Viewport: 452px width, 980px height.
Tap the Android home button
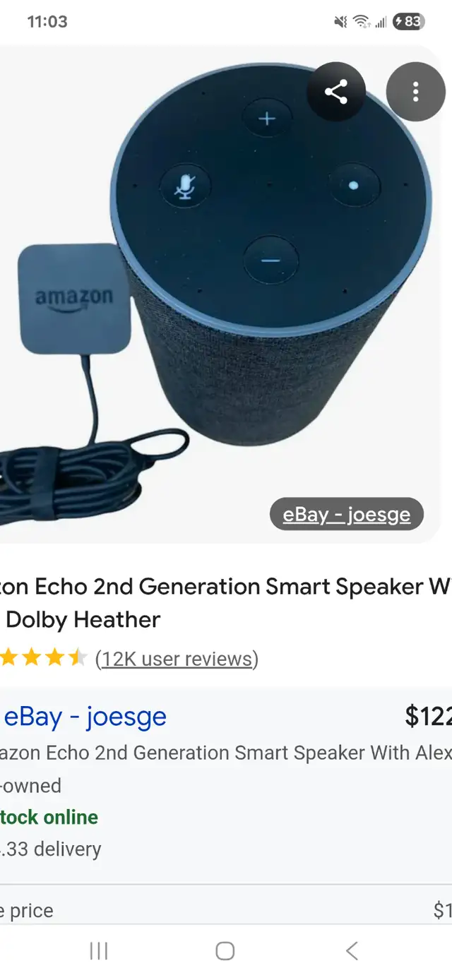225,951
